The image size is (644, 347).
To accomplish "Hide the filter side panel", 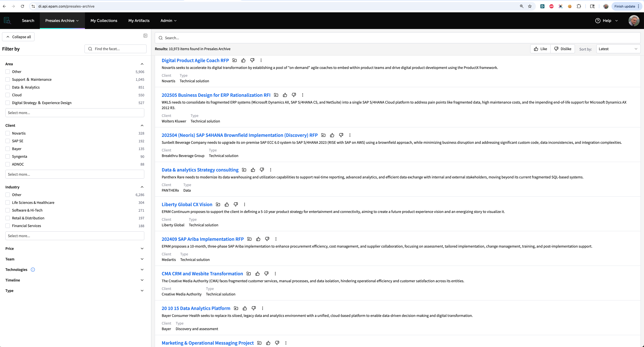I will (145, 36).
